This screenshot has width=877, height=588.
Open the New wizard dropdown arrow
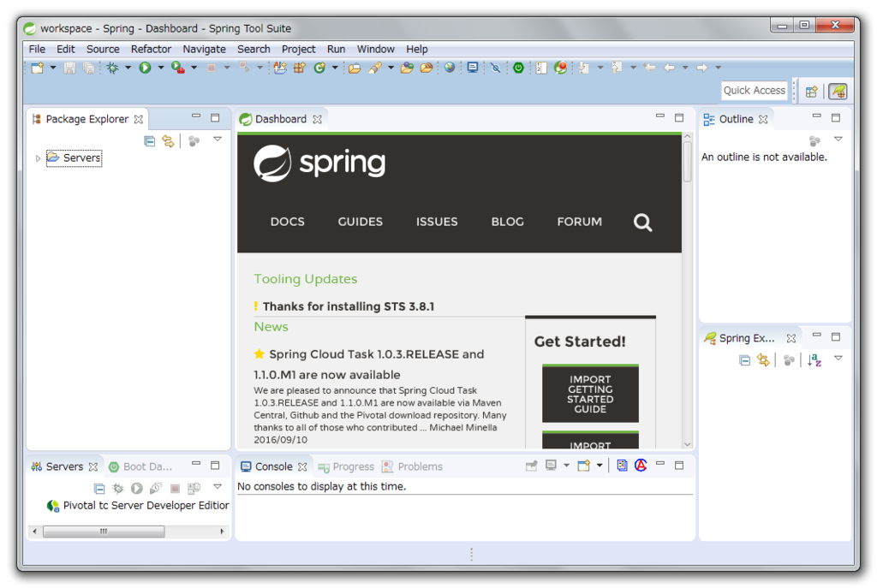pos(53,68)
